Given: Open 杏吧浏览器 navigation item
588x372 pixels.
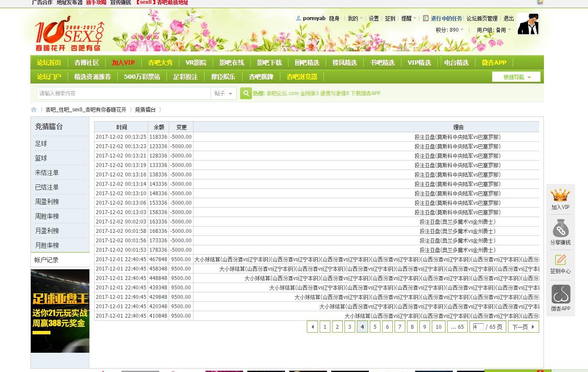Looking at the screenshot, I should tap(302, 77).
